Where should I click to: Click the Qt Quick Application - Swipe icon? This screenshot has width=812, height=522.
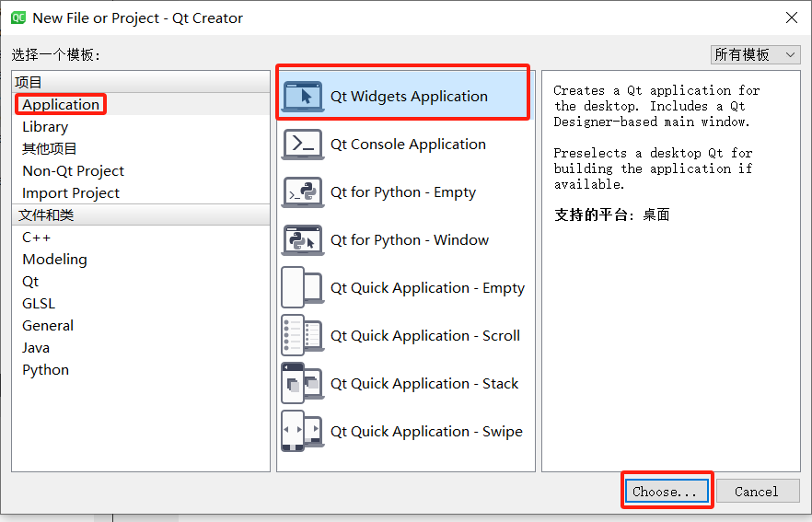(303, 431)
